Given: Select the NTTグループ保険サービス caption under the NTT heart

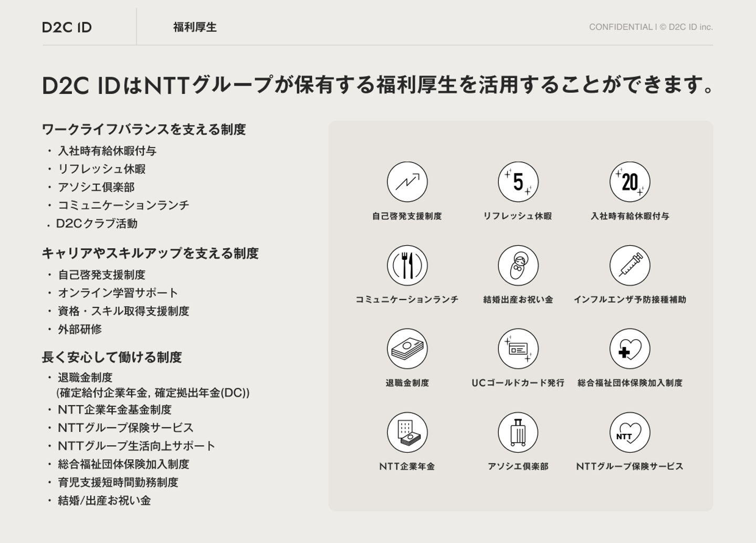Looking at the screenshot, I should pyautogui.click(x=630, y=466).
